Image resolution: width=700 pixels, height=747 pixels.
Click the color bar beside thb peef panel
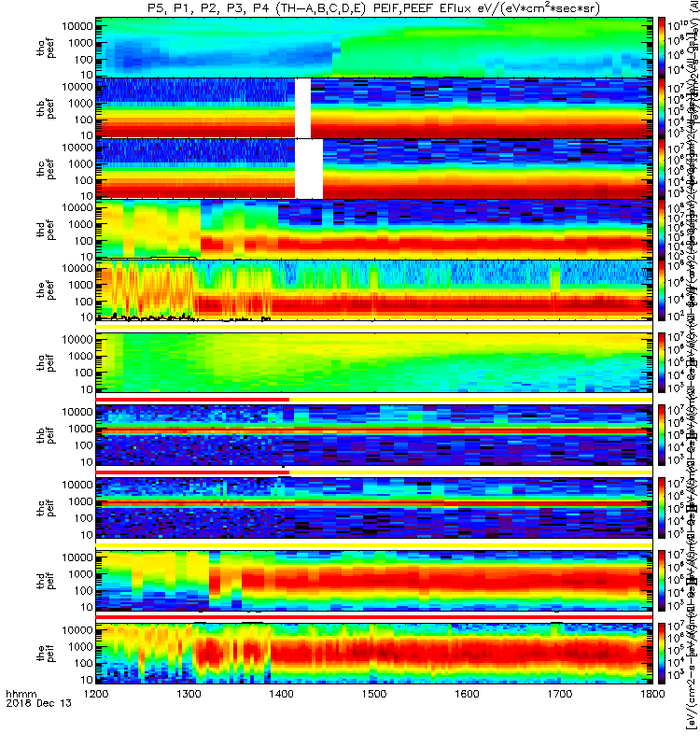(662, 108)
